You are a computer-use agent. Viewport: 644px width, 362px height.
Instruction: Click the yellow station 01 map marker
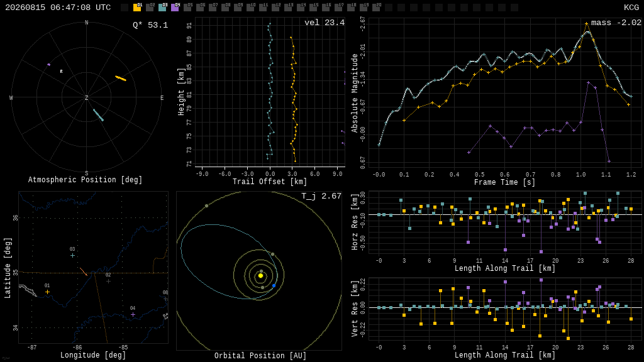(x=47, y=292)
